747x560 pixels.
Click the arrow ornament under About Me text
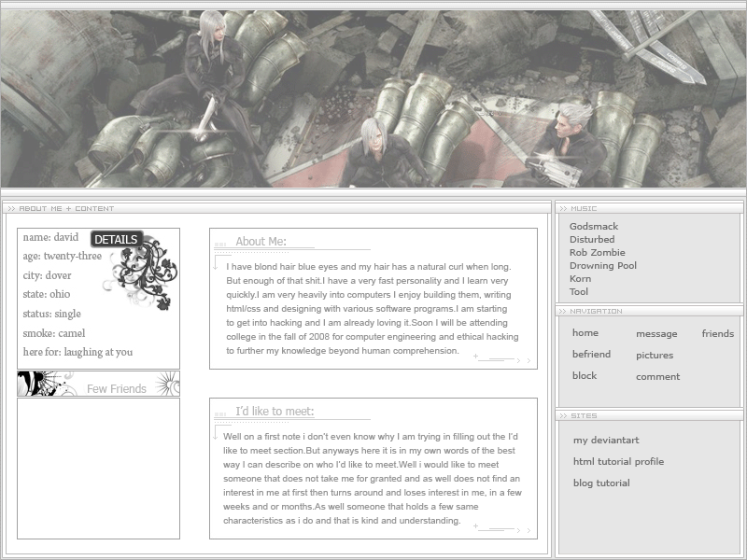(502, 358)
